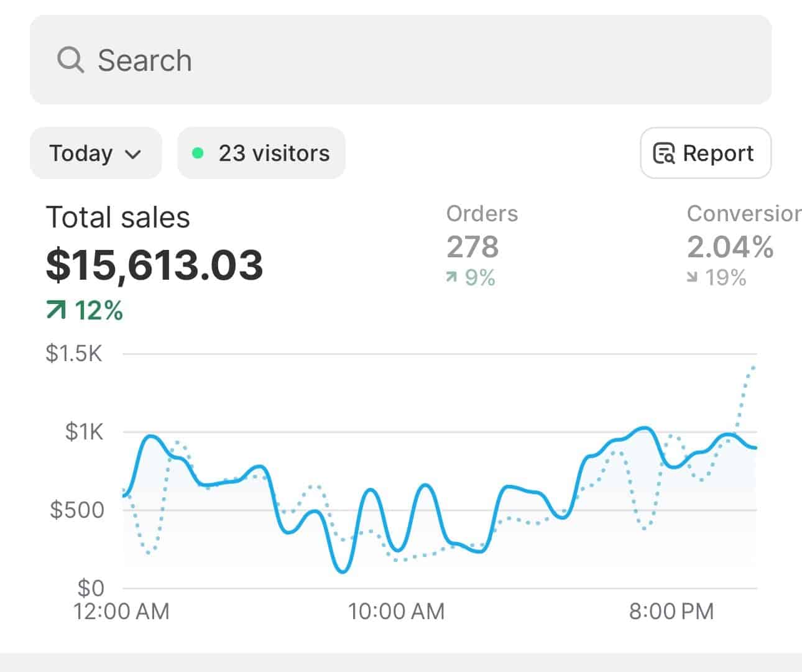
Task: Click the Report document icon
Action: pyautogui.click(x=663, y=153)
